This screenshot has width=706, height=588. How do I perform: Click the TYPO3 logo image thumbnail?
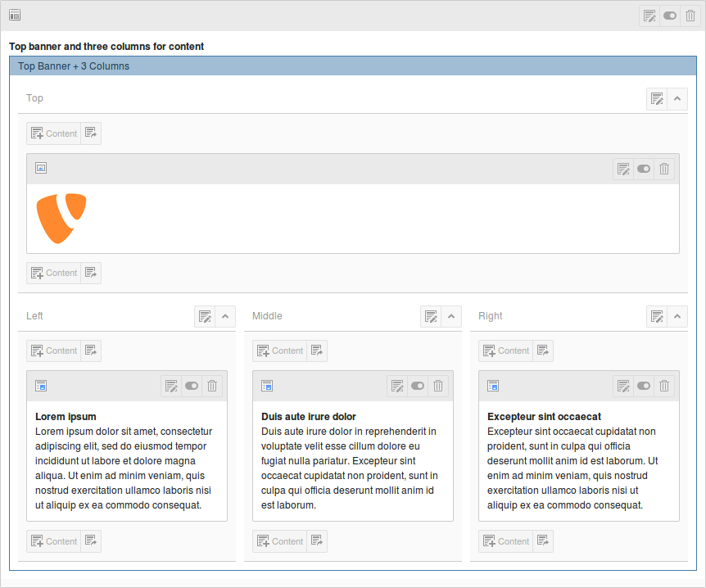point(61,218)
